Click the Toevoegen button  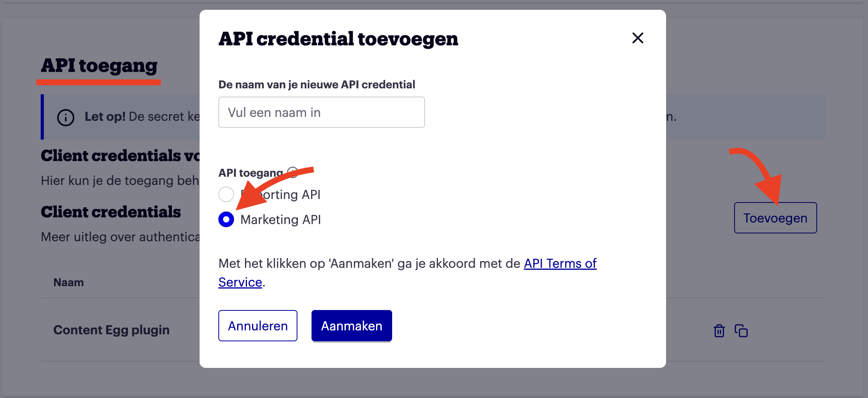point(775,218)
